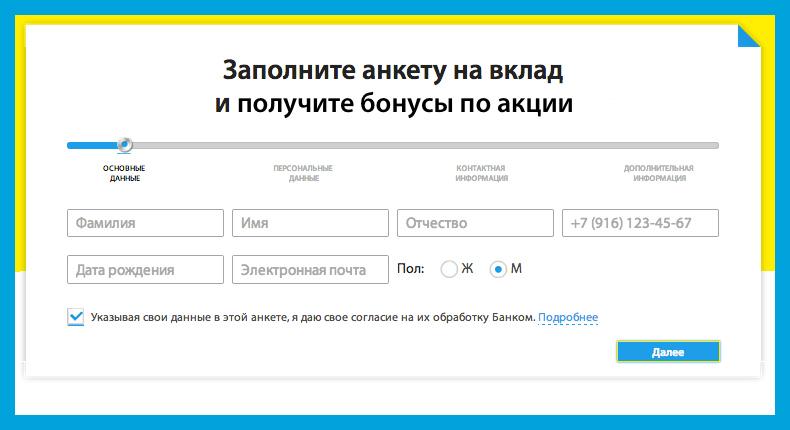Switch to the Контактная информация step
This screenshot has height=430, width=790.
click(481, 173)
